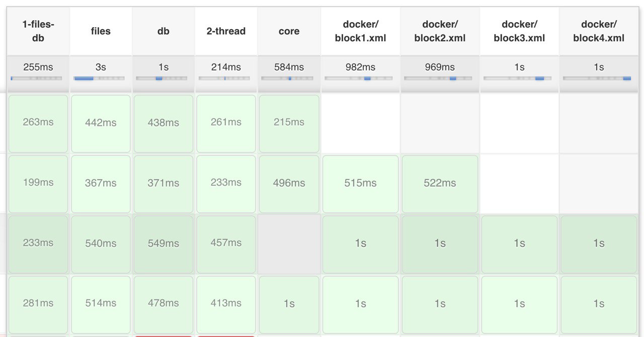
Task: Click the 969ms bar under docker/block2.xml
Action: coord(438,78)
